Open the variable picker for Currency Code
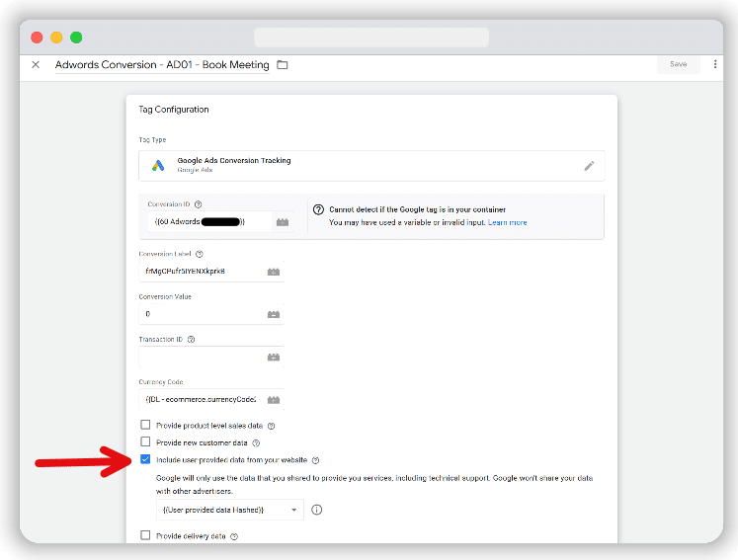This screenshot has height=560, width=738. pyautogui.click(x=274, y=400)
